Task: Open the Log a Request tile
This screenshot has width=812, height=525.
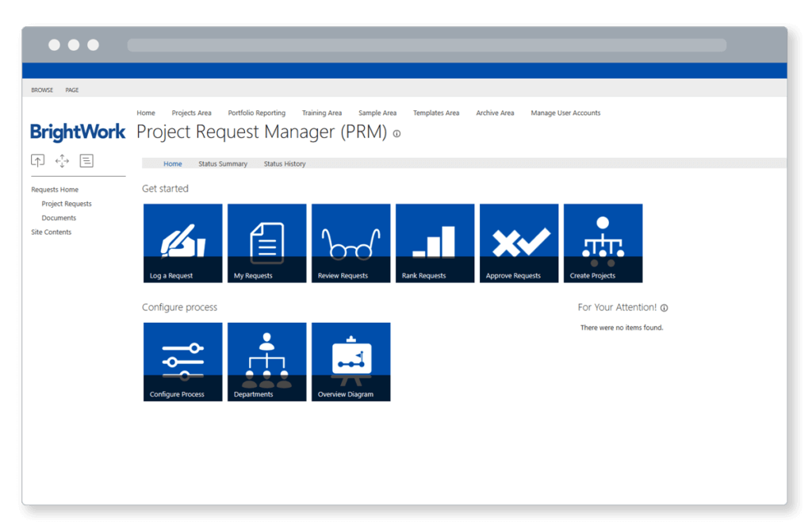Action: [182, 243]
